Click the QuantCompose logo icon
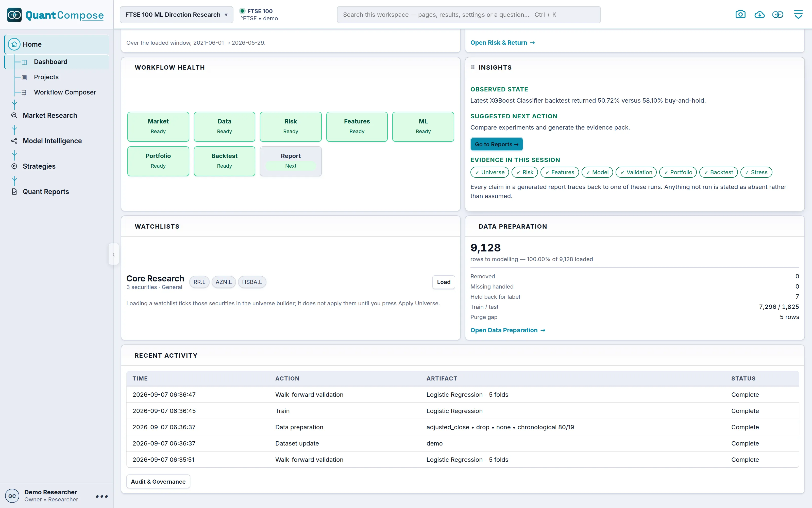This screenshot has height=508, width=812. (x=14, y=15)
